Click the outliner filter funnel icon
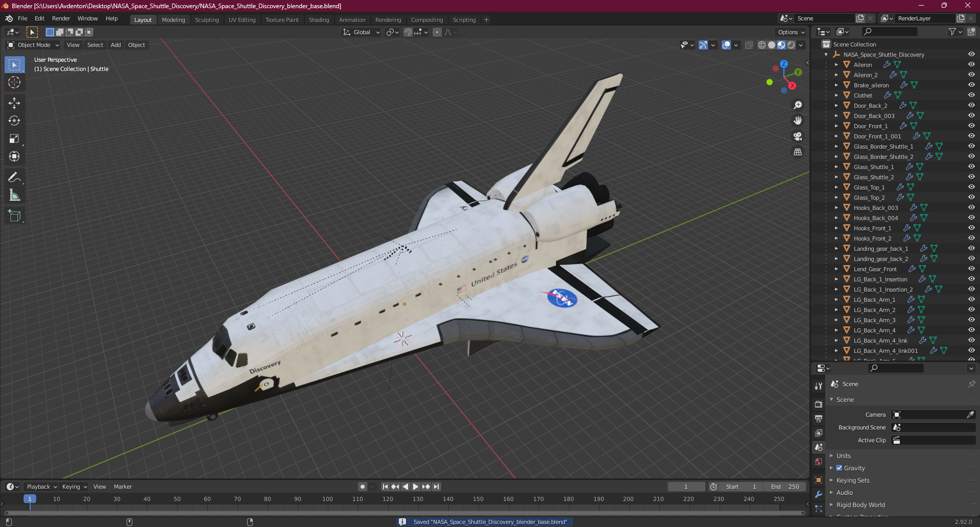The image size is (980, 527). pyautogui.click(x=952, y=32)
